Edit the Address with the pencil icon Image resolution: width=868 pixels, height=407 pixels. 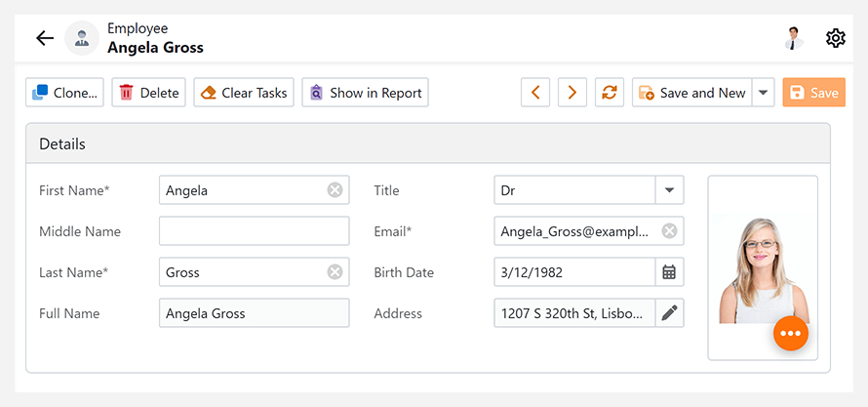pyautogui.click(x=669, y=313)
